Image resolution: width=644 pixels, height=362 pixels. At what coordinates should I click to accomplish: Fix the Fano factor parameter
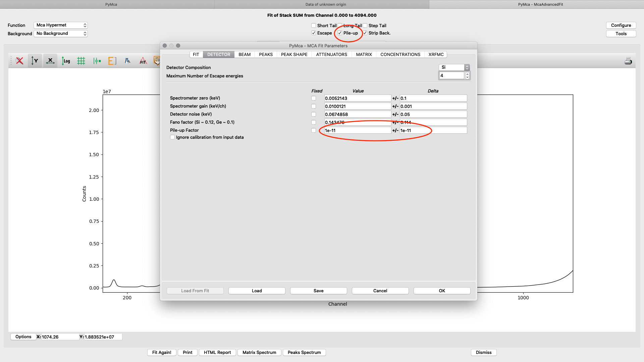[314, 122]
